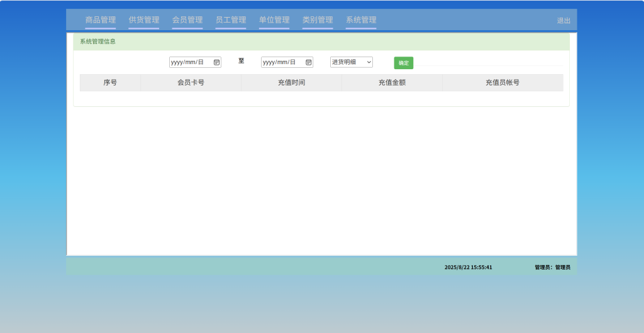Click the 充值时间 column header
The height and width of the screenshot is (333, 644).
[x=292, y=82]
